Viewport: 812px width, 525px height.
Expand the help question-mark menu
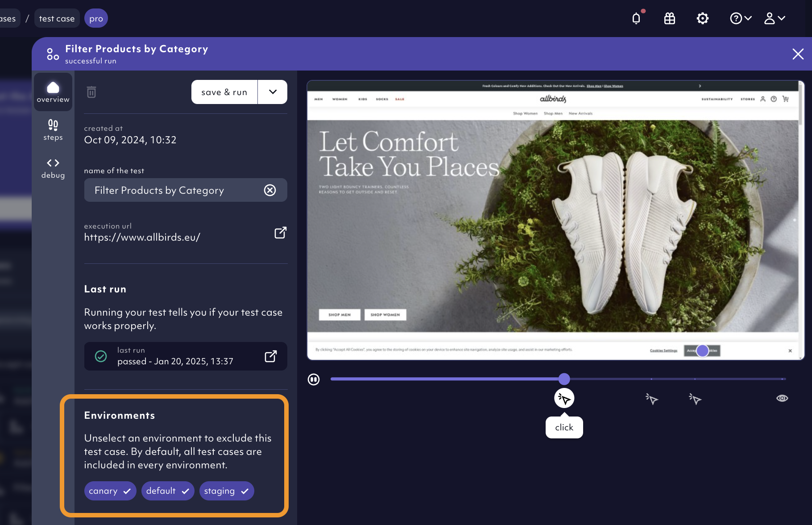(741, 18)
